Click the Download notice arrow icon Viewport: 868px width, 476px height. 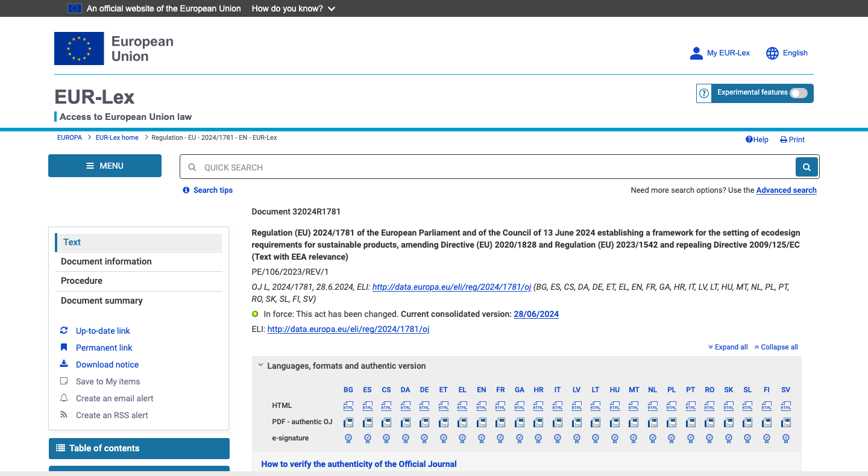[64, 364]
